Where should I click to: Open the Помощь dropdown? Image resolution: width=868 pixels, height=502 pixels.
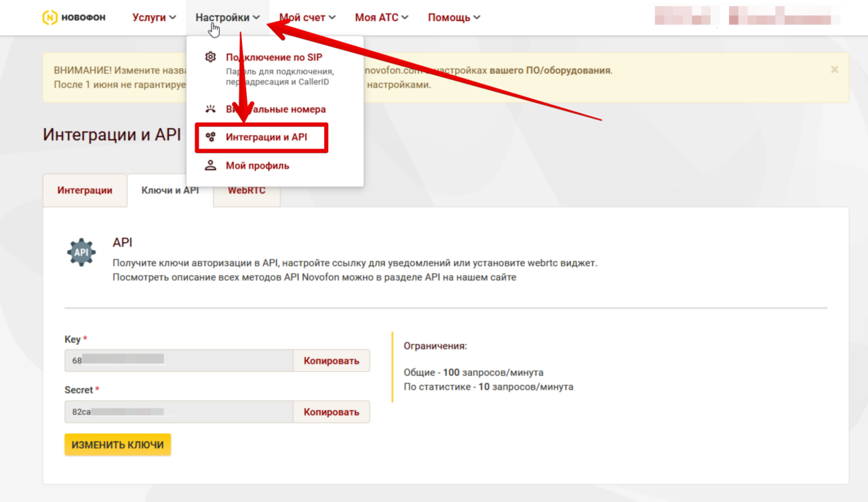[x=454, y=18]
